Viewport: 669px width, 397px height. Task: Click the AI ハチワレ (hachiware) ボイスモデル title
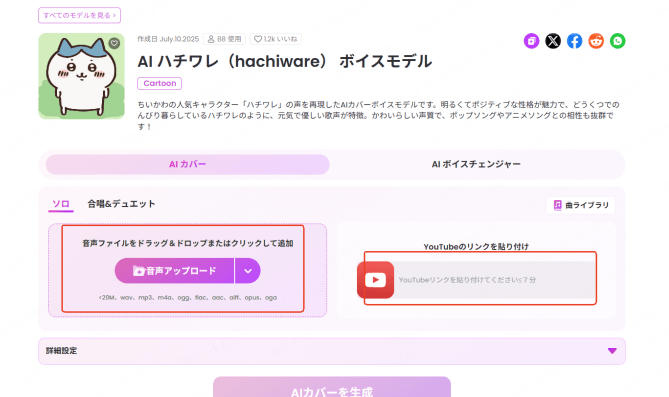point(285,61)
